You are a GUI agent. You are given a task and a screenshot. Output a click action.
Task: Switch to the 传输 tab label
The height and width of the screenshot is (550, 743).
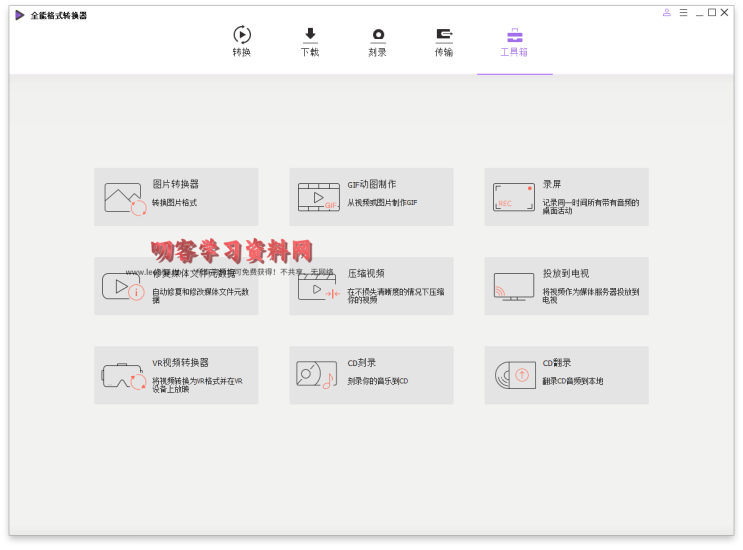click(444, 52)
